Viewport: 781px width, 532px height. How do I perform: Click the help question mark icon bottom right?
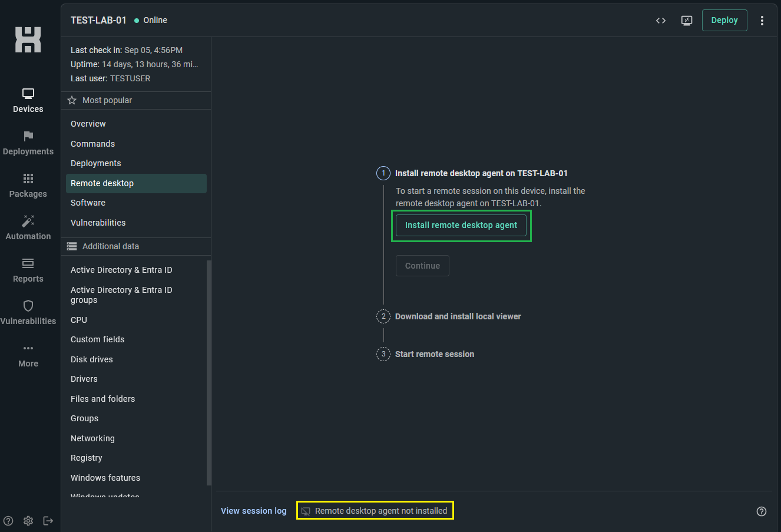(762, 511)
